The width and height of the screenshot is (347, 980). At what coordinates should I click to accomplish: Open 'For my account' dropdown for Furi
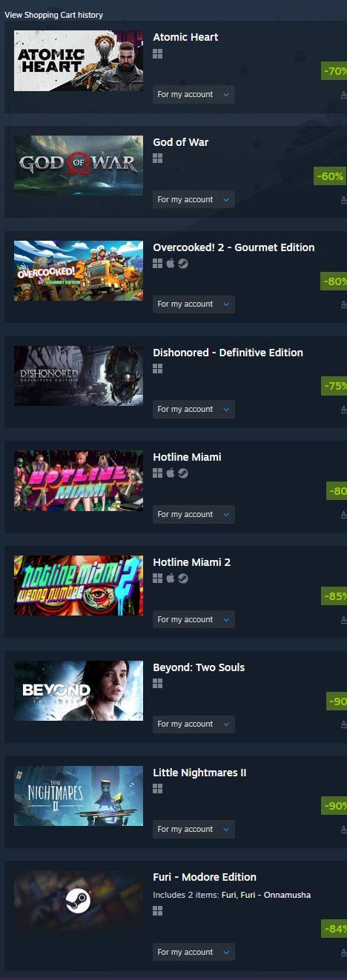tap(194, 953)
